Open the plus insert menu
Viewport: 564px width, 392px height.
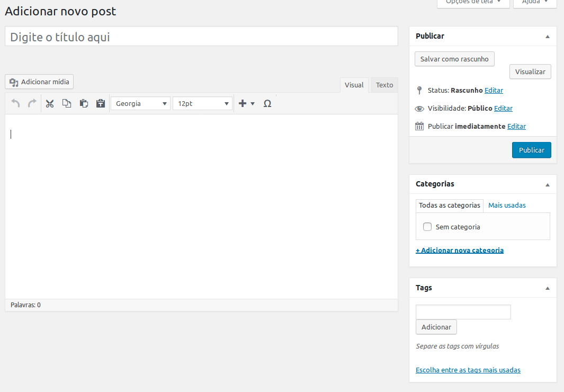point(246,104)
